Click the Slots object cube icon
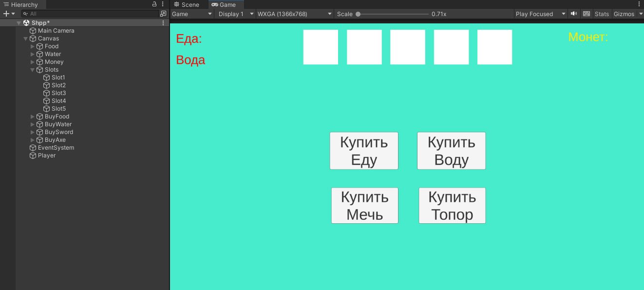Screen dimensions: 644x290 click(40, 70)
